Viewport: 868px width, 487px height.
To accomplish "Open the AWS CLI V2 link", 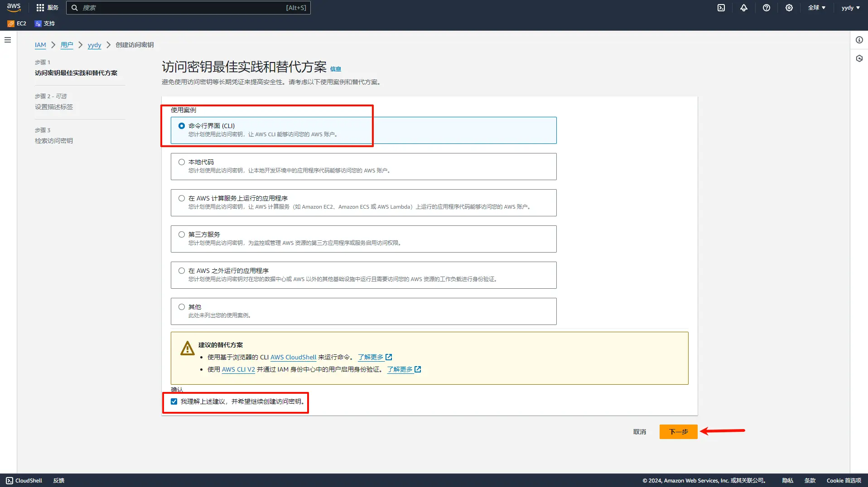I will [x=238, y=369].
